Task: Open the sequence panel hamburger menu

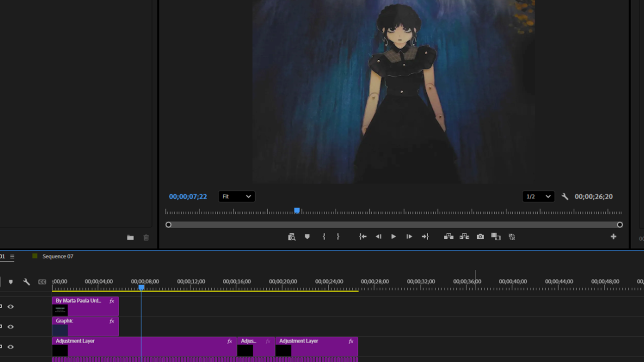Action: point(12,257)
